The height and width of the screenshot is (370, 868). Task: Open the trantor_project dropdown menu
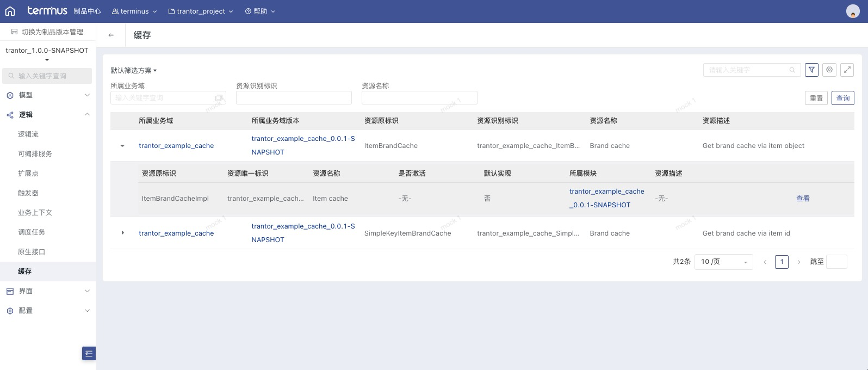point(201,11)
